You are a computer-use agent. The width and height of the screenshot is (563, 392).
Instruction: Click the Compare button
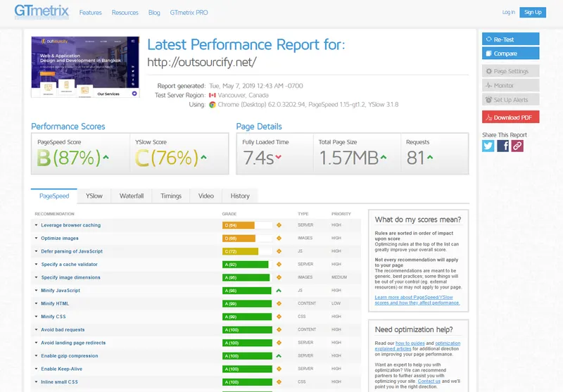(x=511, y=53)
